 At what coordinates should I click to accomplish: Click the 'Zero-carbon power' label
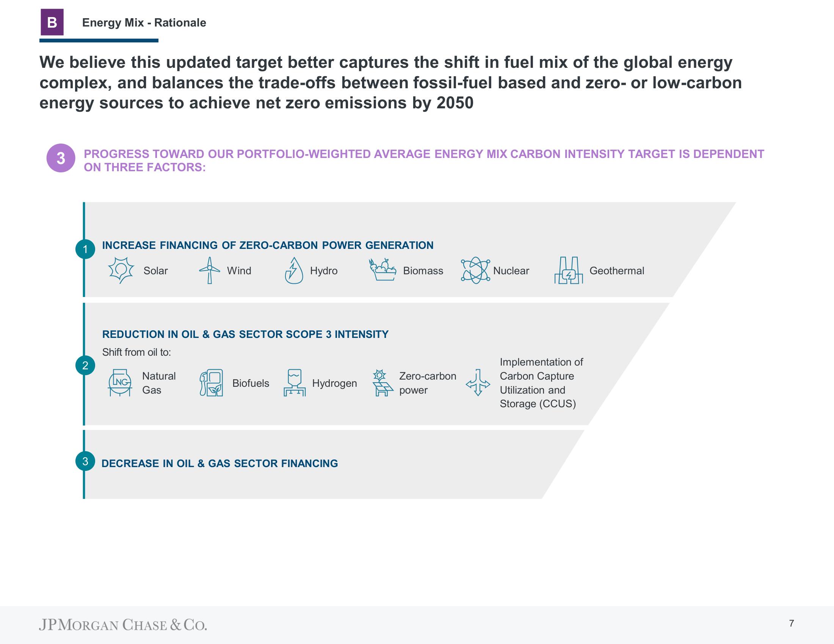[x=428, y=383]
